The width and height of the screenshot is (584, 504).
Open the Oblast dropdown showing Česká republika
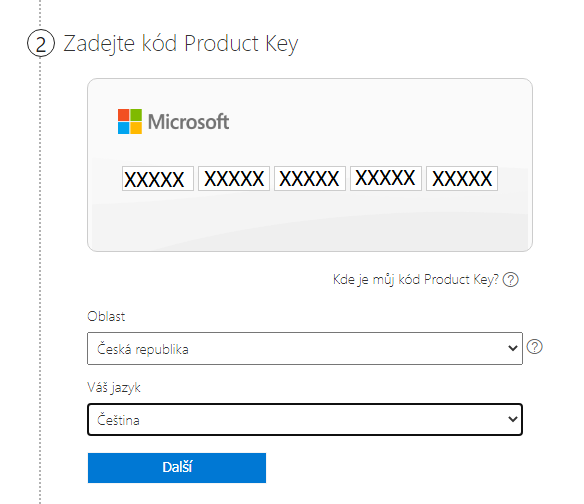pyautogui.click(x=305, y=349)
